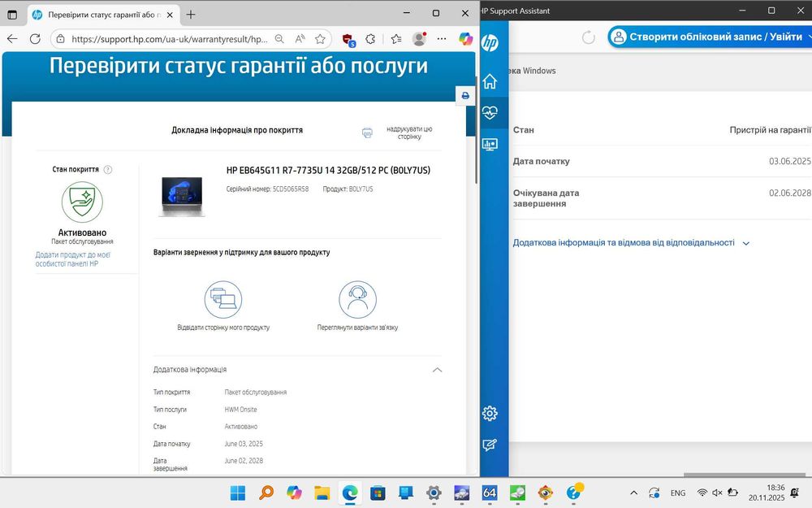The width and height of the screenshot is (812, 508).
Task: Click muted volume tray icon
Action: point(717,493)
